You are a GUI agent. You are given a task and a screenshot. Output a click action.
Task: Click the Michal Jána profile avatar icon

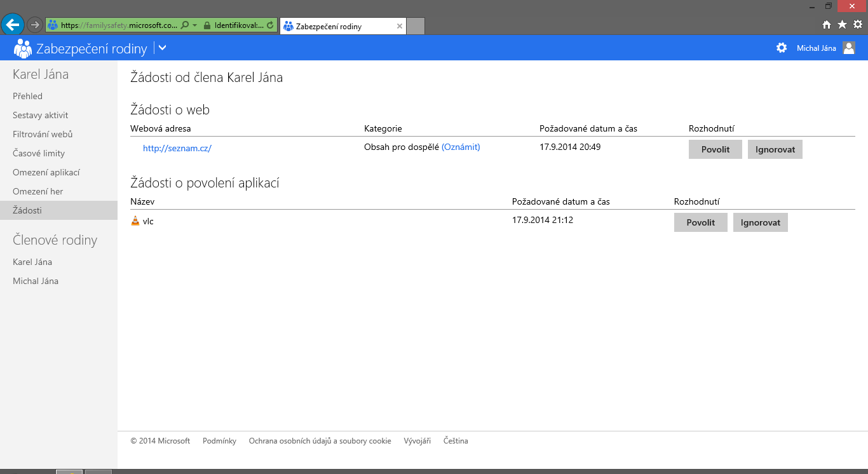[x=849, y=48]
